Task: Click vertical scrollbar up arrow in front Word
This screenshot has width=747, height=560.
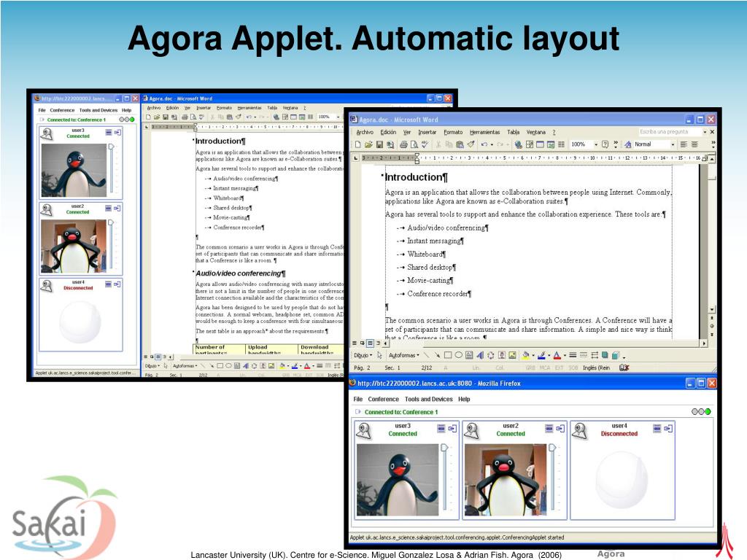Action: coord(712,158)
